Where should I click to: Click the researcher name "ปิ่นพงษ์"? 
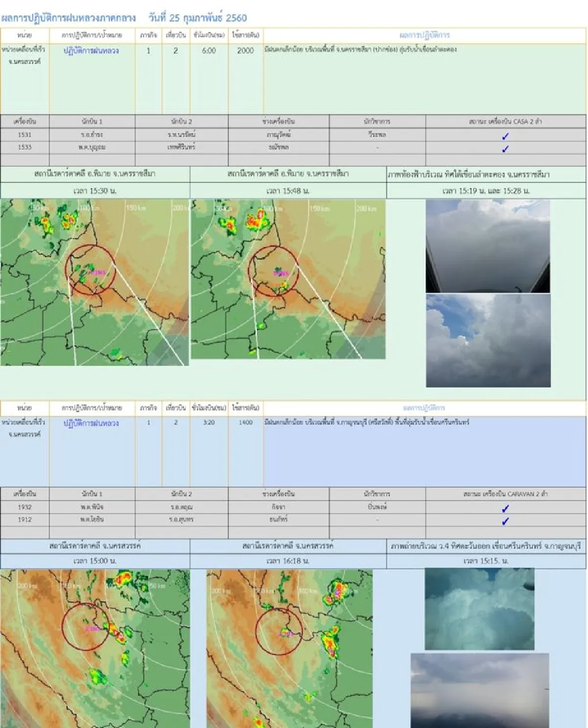click(x=377, y=507)
